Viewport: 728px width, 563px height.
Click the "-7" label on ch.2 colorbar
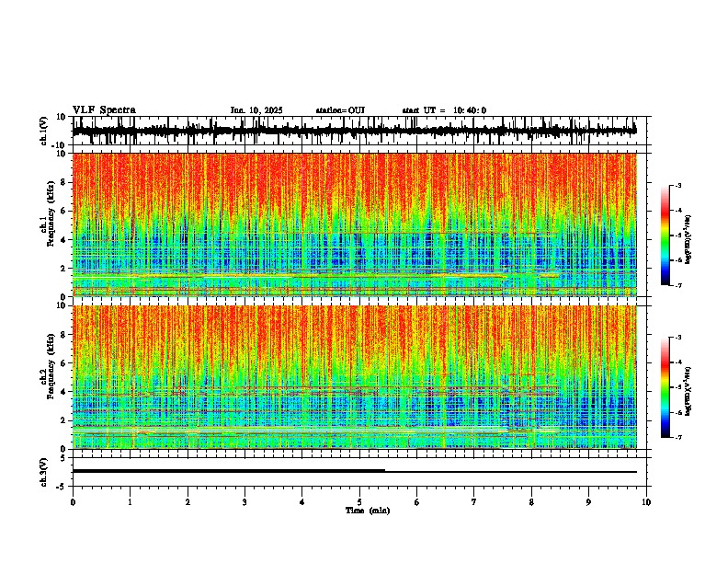(678, 437)
